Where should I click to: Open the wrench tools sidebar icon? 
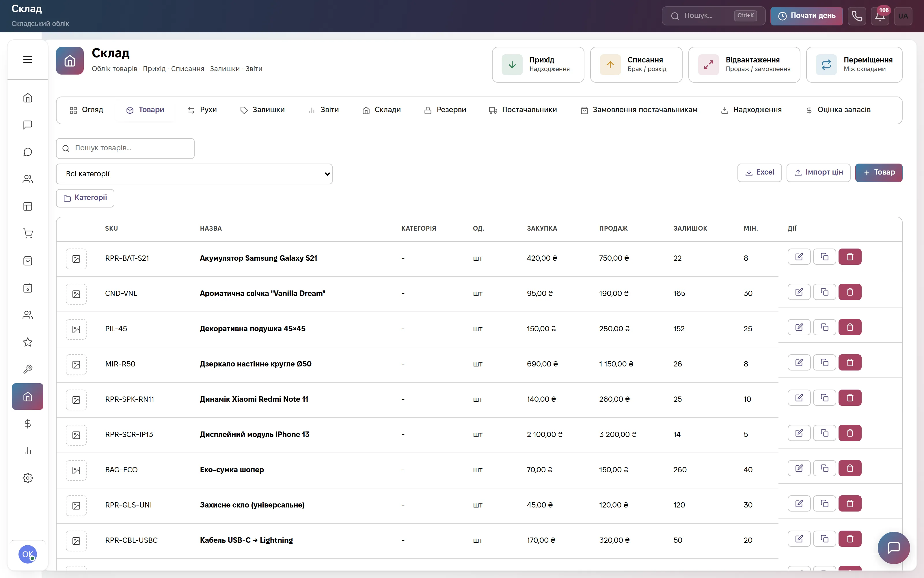click(27, 369)
